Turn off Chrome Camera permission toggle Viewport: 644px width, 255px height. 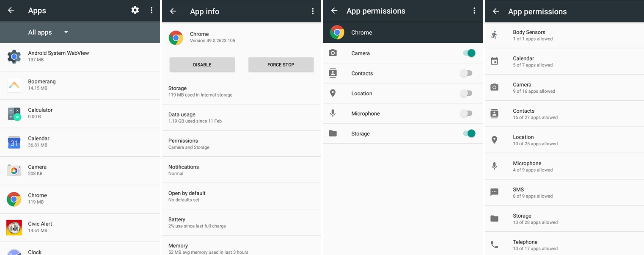pos(469,53)
